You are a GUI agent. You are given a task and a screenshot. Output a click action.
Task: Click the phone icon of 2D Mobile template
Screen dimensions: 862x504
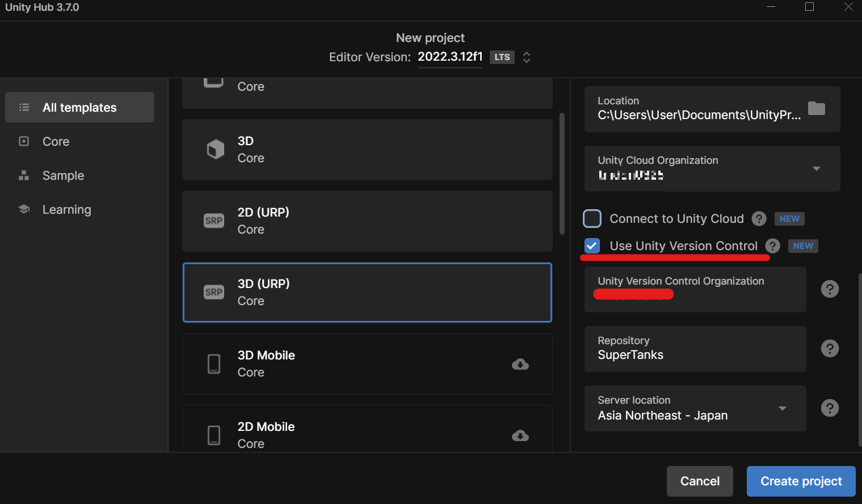pos(214,435)
